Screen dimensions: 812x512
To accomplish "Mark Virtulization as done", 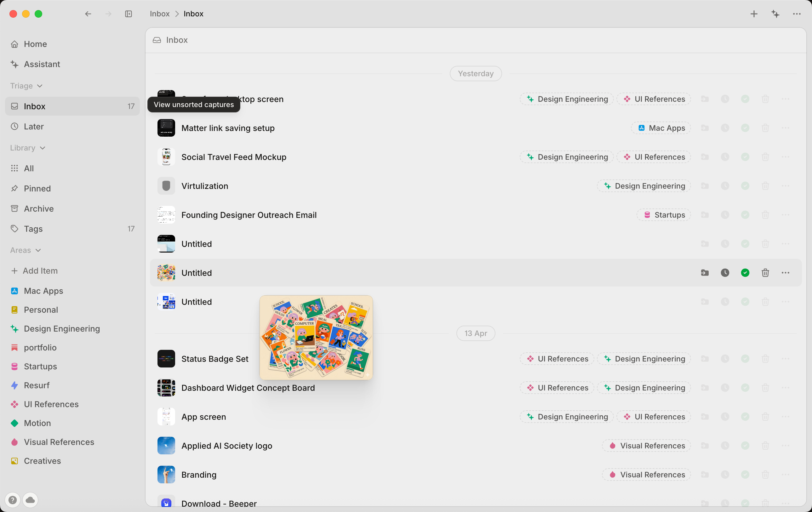I will click(x=745, y=186).
